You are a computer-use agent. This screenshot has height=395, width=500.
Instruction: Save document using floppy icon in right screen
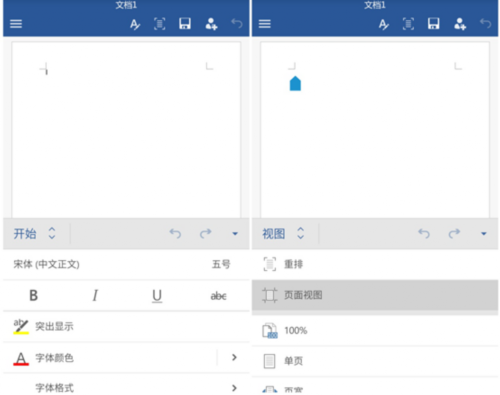pos(434,24)
